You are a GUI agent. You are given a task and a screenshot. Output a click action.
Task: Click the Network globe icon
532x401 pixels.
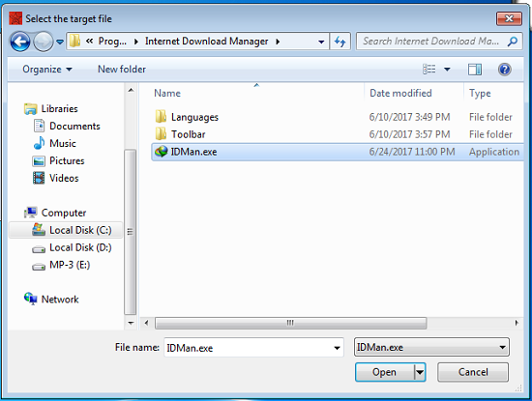pyautogui.click(x=31, y=299)
